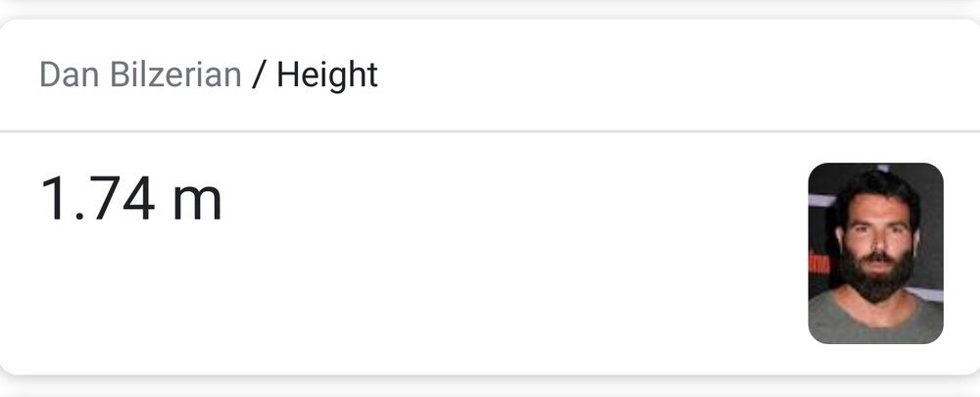Click white space below the photo thumbnail
Image resolution: width=980 pixels, height=397 pixels.
tap(875, 359)
